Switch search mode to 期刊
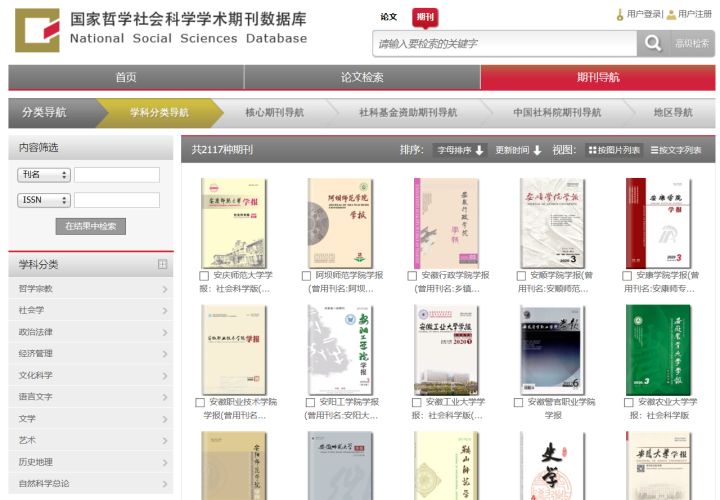 pyautogui.click(x=425, y=18)
